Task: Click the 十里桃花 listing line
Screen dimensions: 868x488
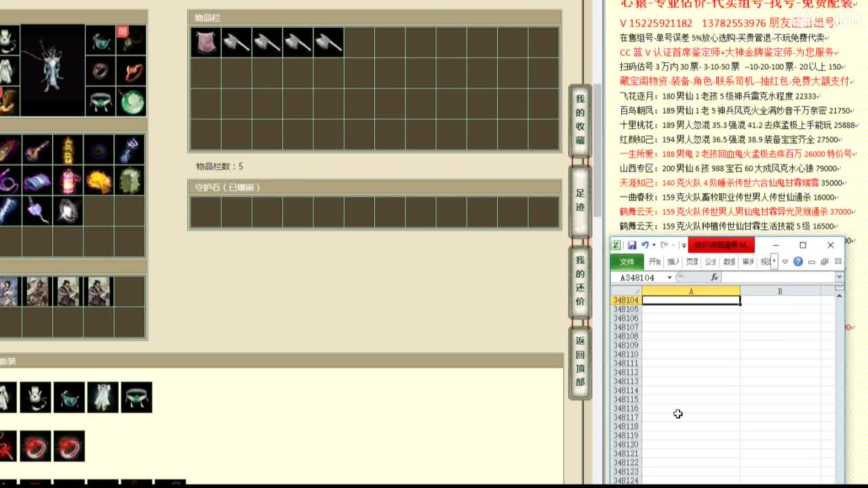Action: (740, 125)
